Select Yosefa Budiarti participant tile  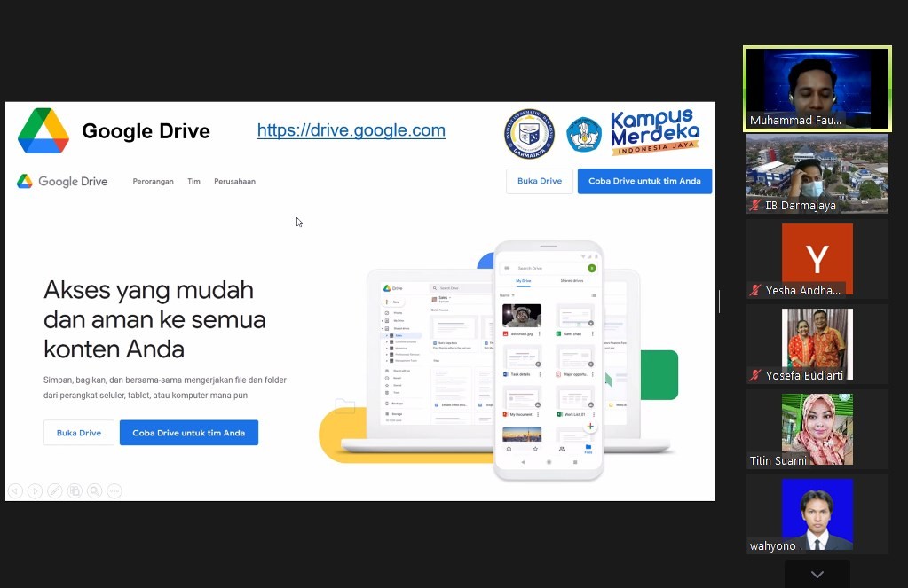[817, 344]
